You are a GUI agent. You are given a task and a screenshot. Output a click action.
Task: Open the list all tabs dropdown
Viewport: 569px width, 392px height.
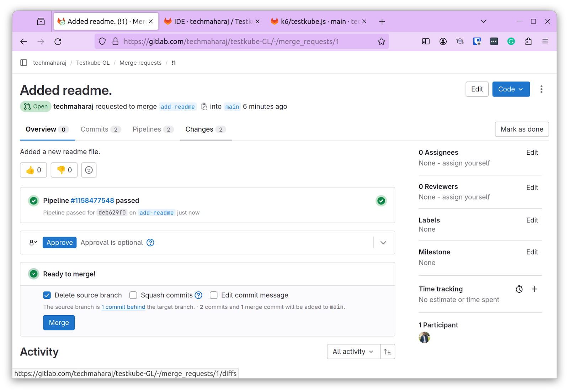tap(484, 22)
